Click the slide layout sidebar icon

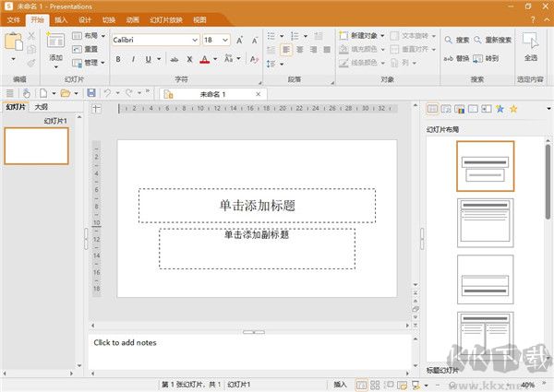coord(432,109)
